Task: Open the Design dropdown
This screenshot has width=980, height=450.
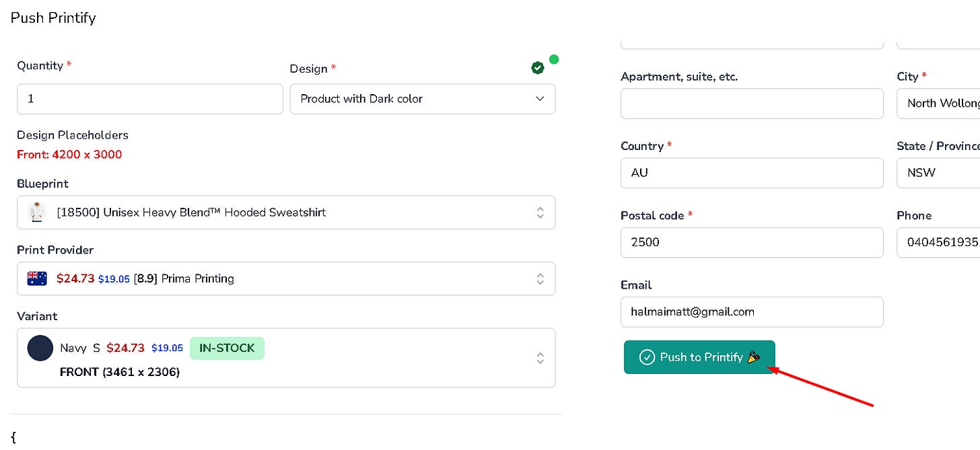Action: pyautogui.click(x=423, y=99)
